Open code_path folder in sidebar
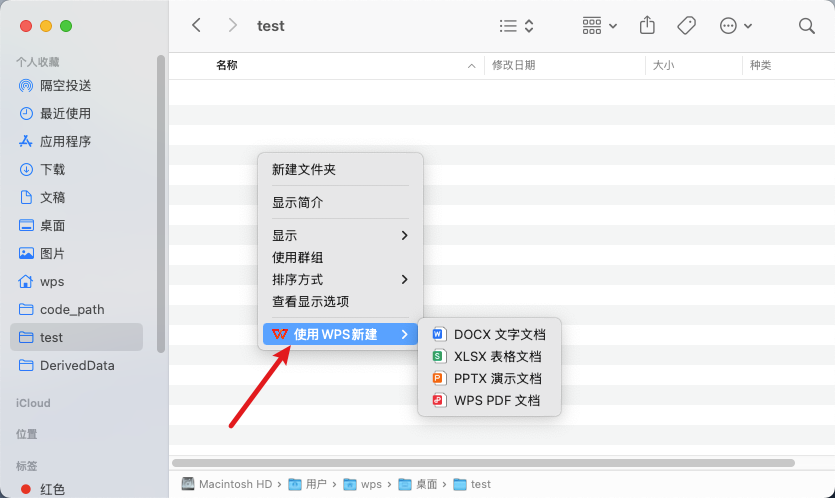835x498 pixels. pyautogui.click(x=76, y=309)
